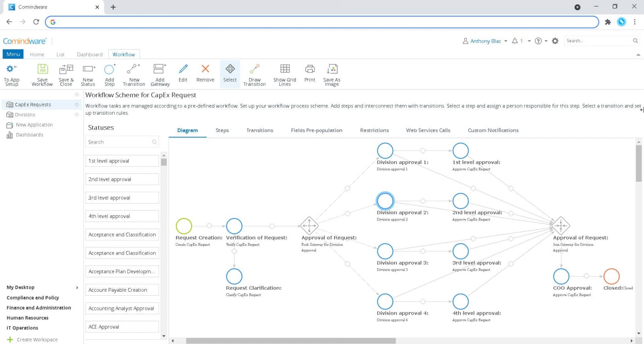
Task: Click the diagram vertical scrollbar thumb
Action: (639, 163)
